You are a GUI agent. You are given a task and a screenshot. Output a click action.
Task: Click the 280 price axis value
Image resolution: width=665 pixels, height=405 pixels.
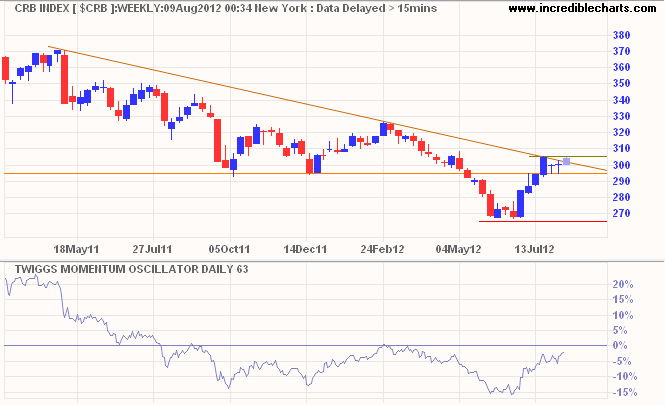[x=621, y=197]
